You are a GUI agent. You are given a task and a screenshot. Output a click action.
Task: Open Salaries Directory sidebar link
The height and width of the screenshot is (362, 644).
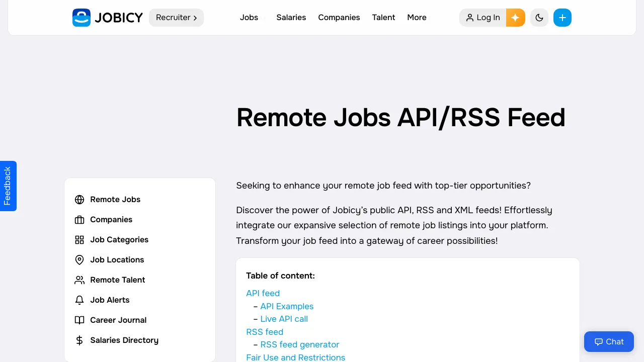[x=124, y=340]
